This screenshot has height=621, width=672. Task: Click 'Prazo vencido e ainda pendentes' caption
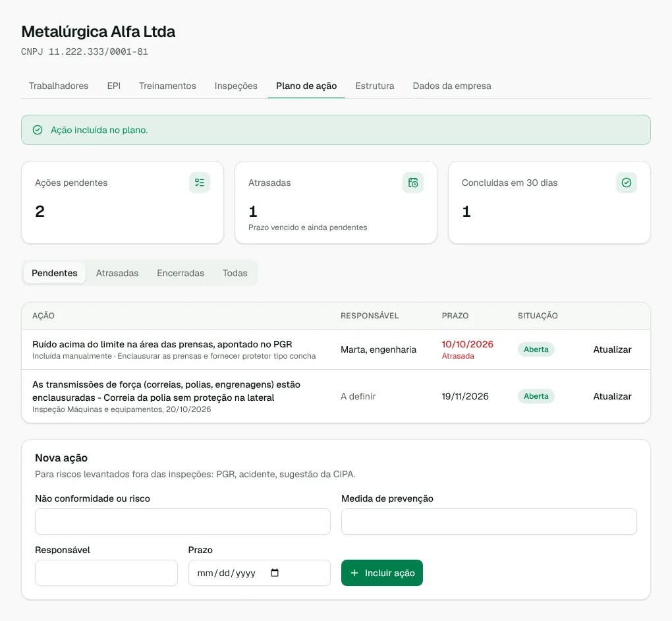[308, 227]
